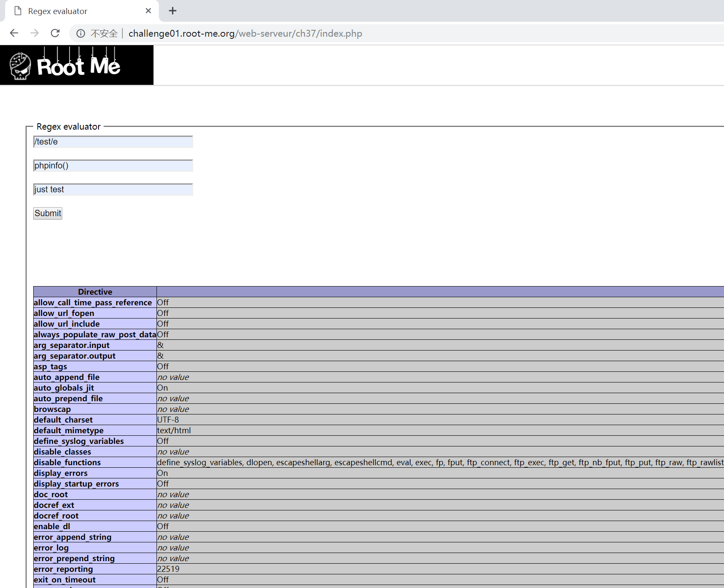Reload the page with refresh icon
Screen dimensions: 724x588
[x=55, y=33]
